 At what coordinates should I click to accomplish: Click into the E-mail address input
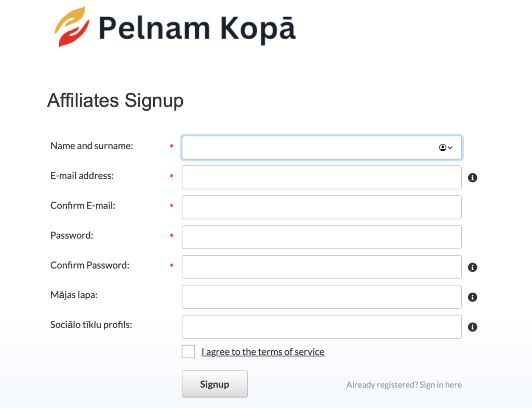tap(322, 177)
